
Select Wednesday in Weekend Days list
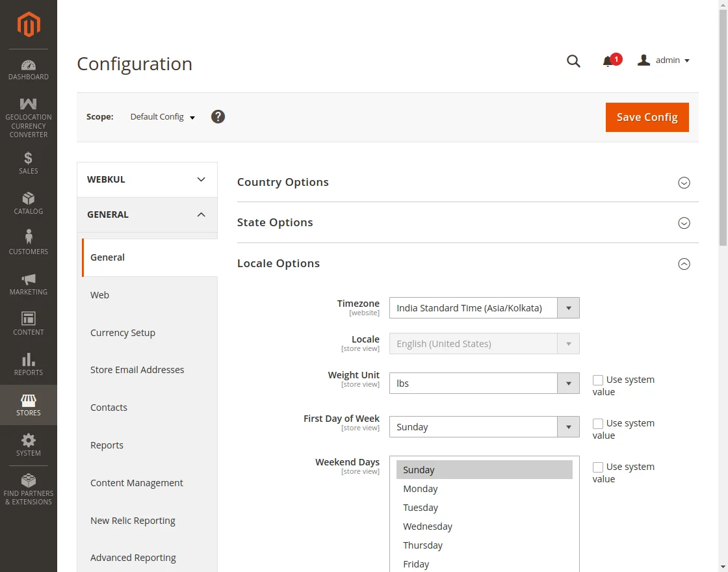[x=428, y=526]
